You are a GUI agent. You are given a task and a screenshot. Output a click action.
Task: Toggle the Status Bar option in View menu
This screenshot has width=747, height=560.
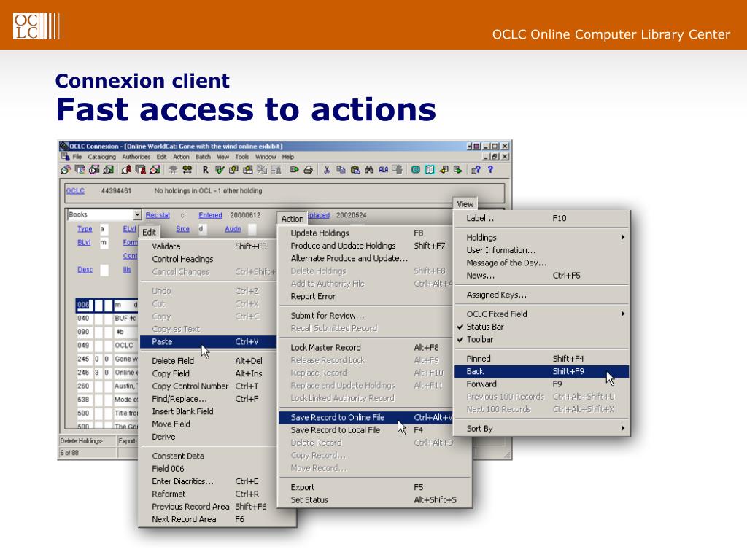pyautogui.click(x=541, y=327)
